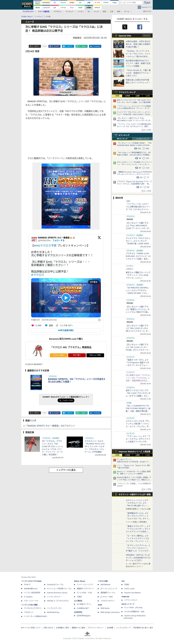Click the #マクロス hashtag in the embedded post
Image resolution: width=174 pixels, height=644 pixels.
point(38,275)
